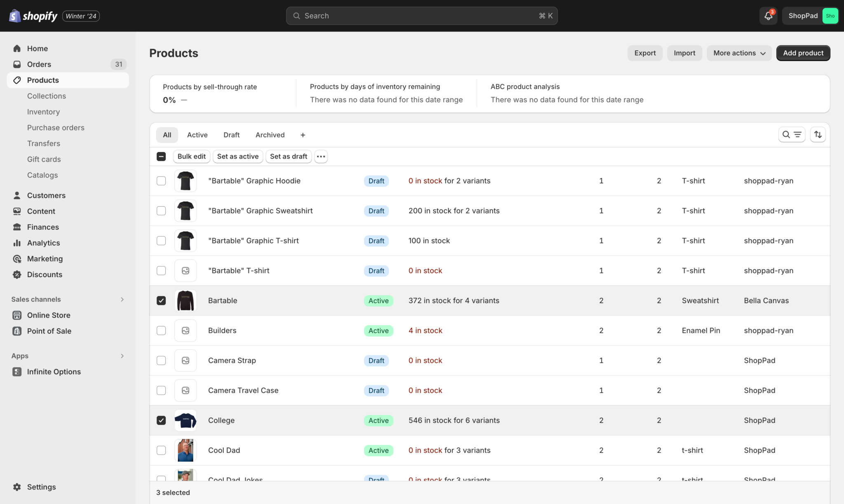Open the Infinite Options app
The width and height of the screenshot is (844, 504).
coord(54,371)
